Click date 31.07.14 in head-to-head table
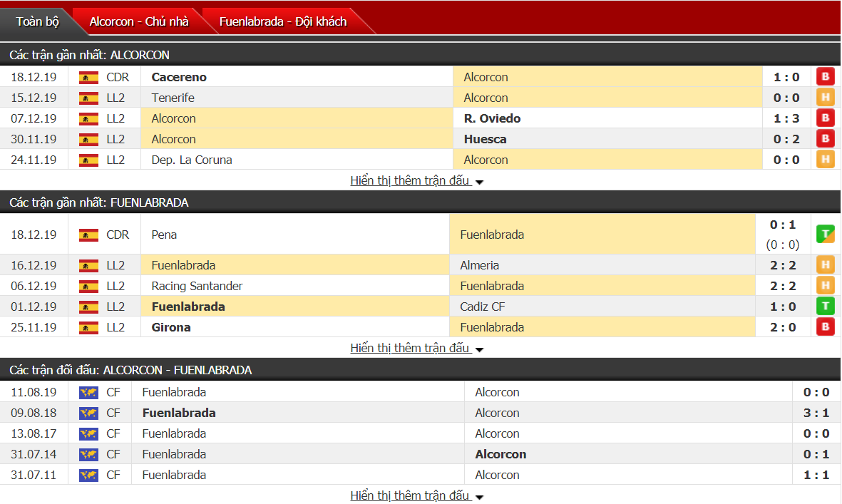This screenshot has width=842, height=504. point(34,454)
